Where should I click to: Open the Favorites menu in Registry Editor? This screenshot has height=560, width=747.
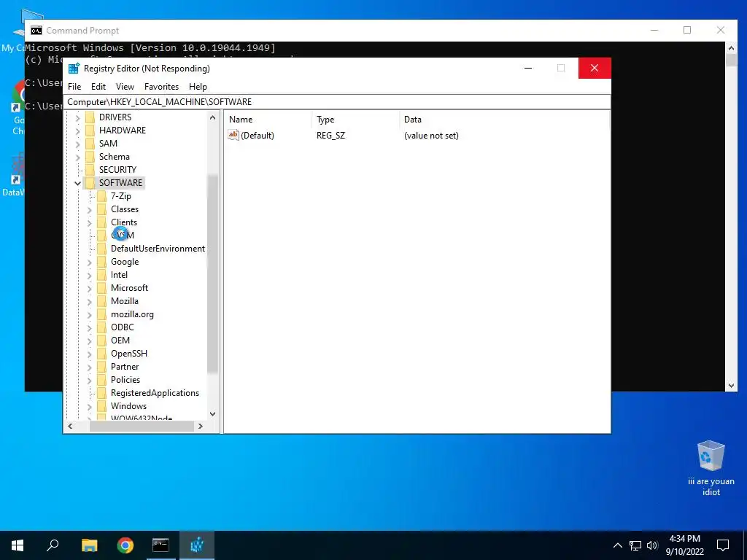[161, 87]
